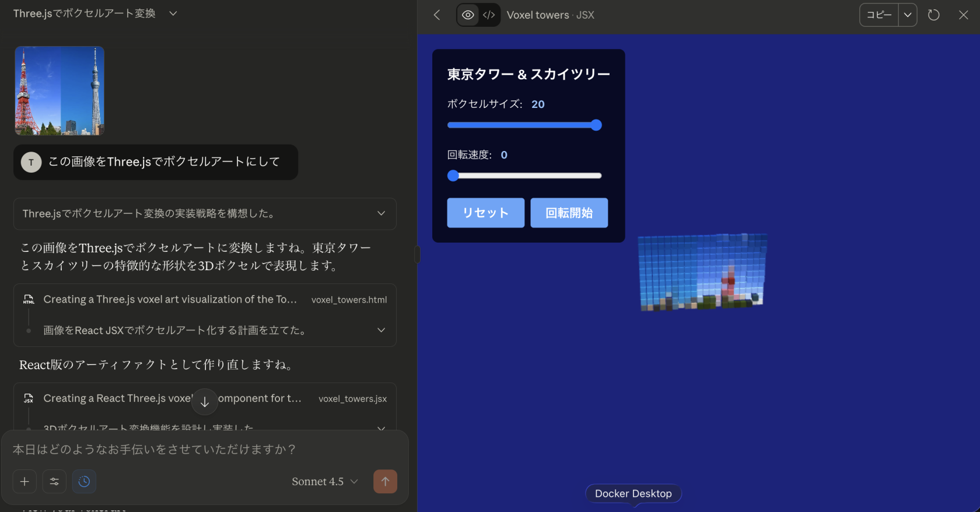The height and width of the screenshot is (512, 980).
Task: Click the plus attachment icon
Action: point(24,482)
